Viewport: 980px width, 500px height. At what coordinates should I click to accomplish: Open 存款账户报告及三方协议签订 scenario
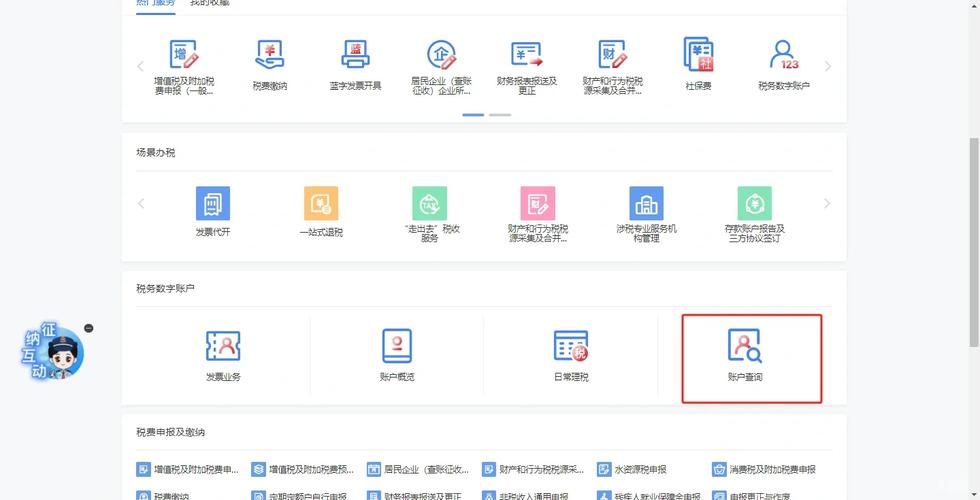[x=754, y=214]
